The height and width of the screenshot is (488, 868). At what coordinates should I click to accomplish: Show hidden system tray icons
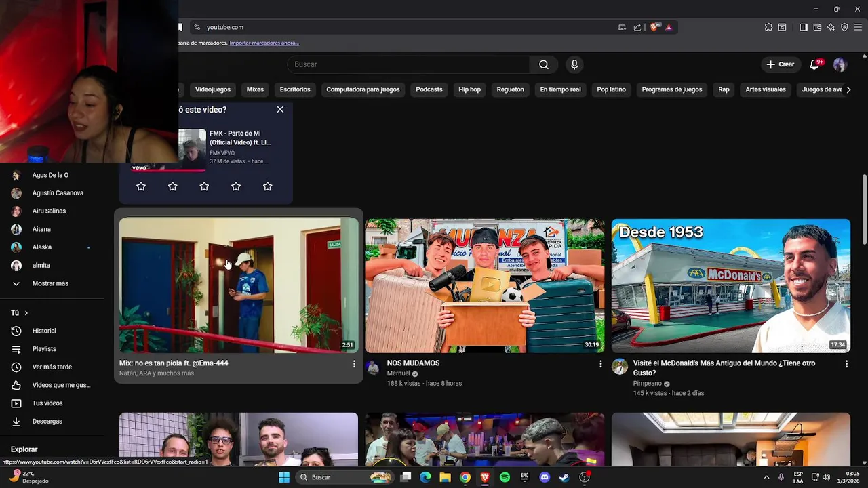coord(767,477)
